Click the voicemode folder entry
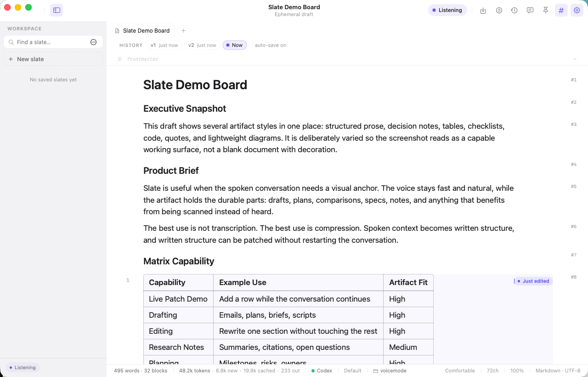The height and width of the screenshot is (377, 588). click(x=390, y=371)
